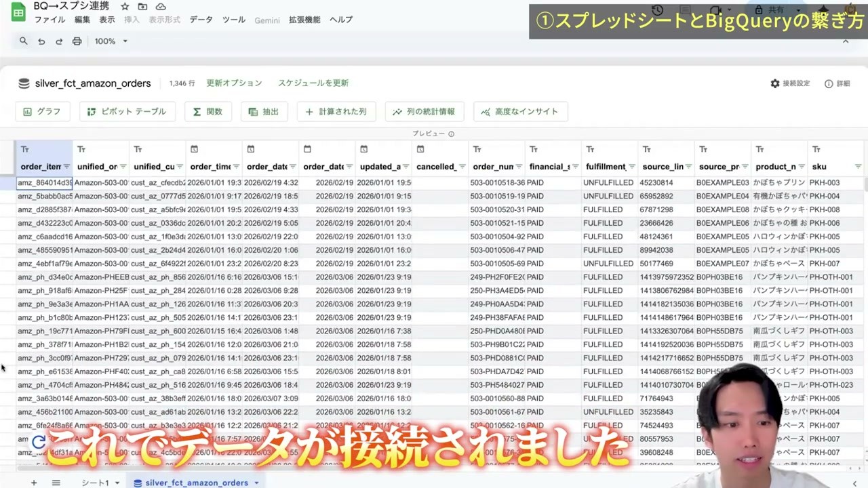The image size is (868, 488).
Task: Click the 計算された列 button
Action: (x=336, y=111)
